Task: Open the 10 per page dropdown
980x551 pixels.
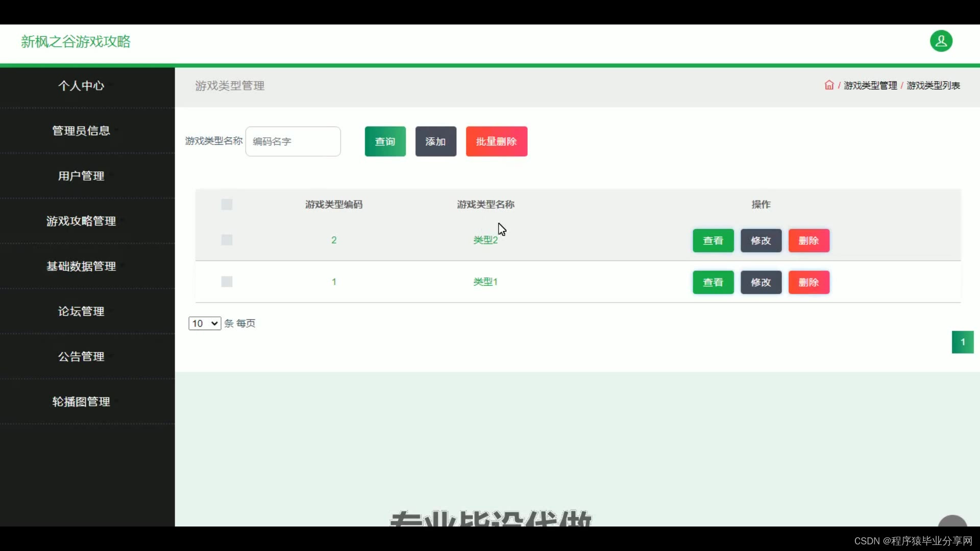Action: (x=204, y=323)
